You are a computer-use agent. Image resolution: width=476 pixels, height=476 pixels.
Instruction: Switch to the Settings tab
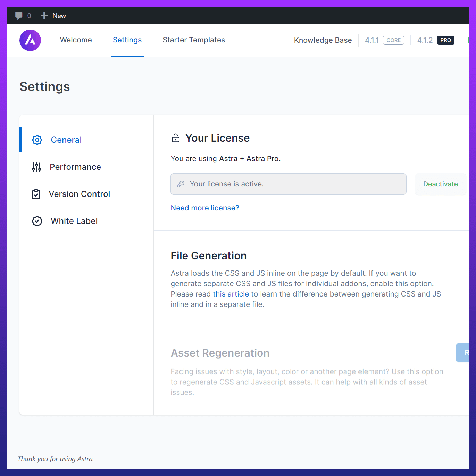pos(127,40)
